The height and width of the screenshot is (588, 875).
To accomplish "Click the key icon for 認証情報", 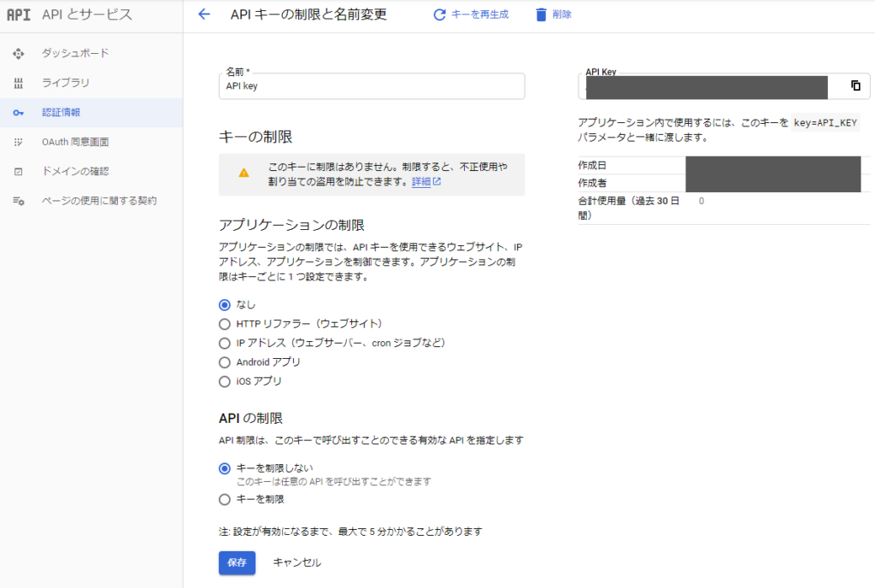I will point(19,113).
